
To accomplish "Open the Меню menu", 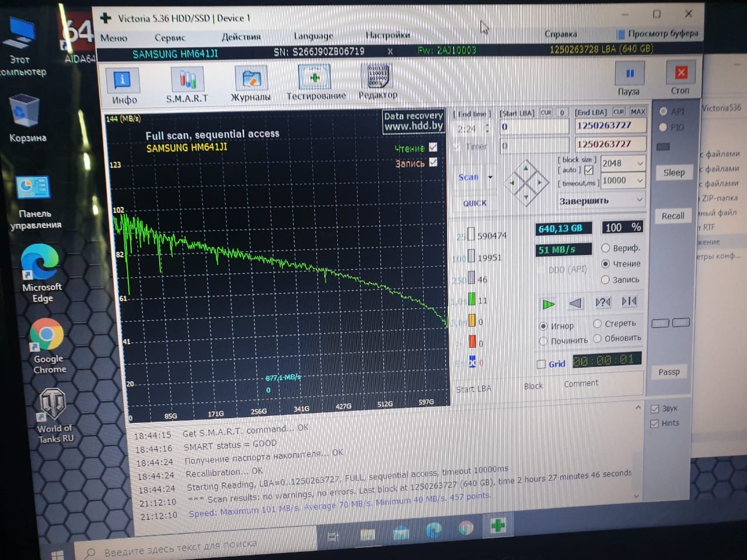I will (114, 38).
